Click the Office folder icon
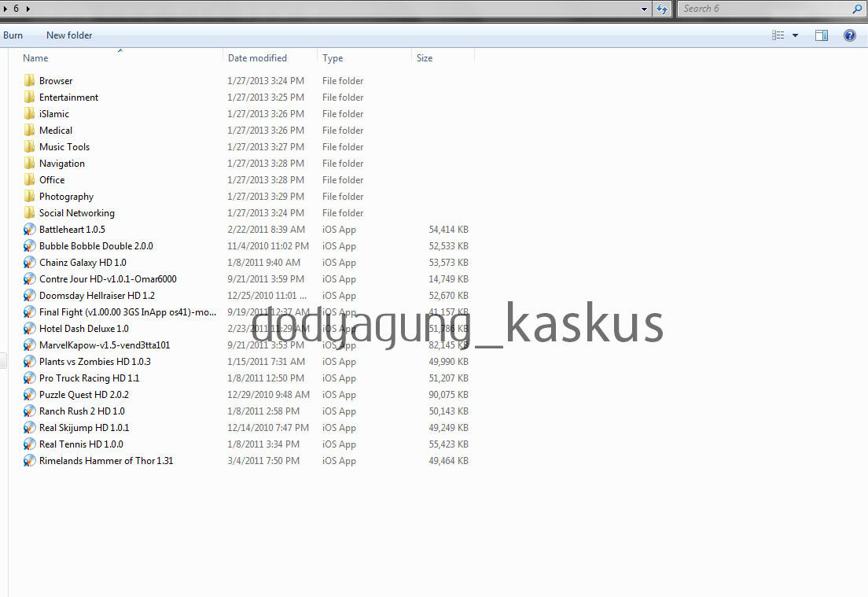Screen dimensions: 868x597 click(29, 180)
